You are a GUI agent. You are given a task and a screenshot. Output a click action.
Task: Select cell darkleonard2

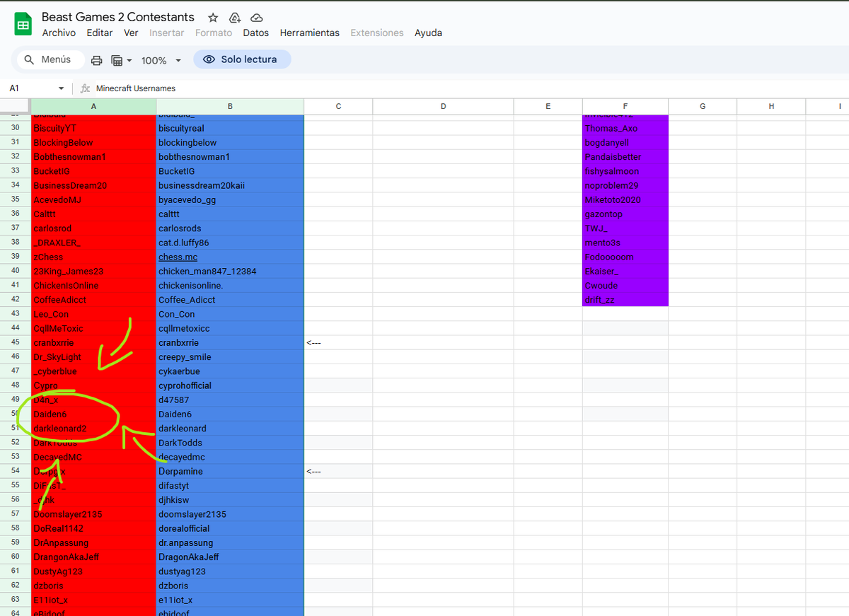93,429
